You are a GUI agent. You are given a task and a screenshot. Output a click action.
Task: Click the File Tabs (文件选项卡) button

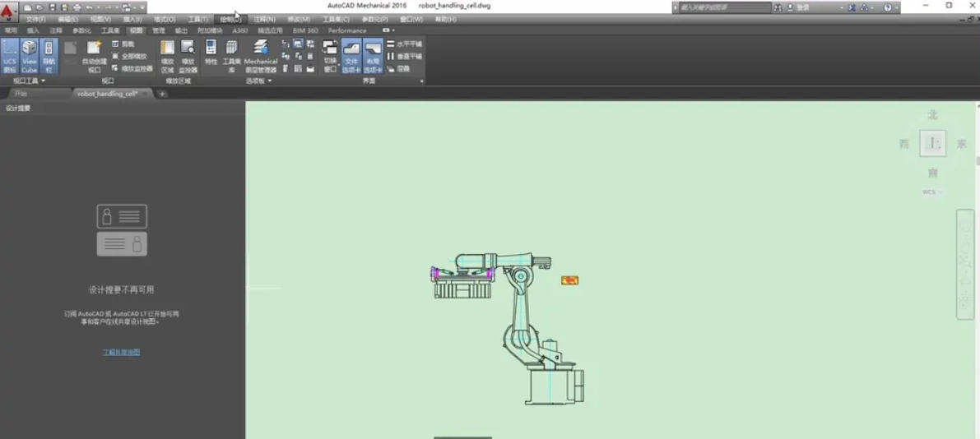click(x=351, y=56)
